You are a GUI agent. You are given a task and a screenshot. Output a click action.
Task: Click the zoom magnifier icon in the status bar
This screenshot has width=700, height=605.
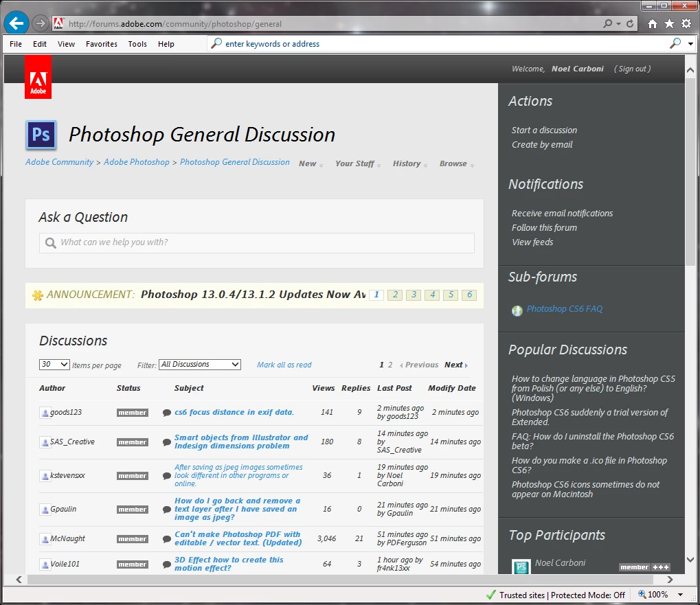pos(642,594)
